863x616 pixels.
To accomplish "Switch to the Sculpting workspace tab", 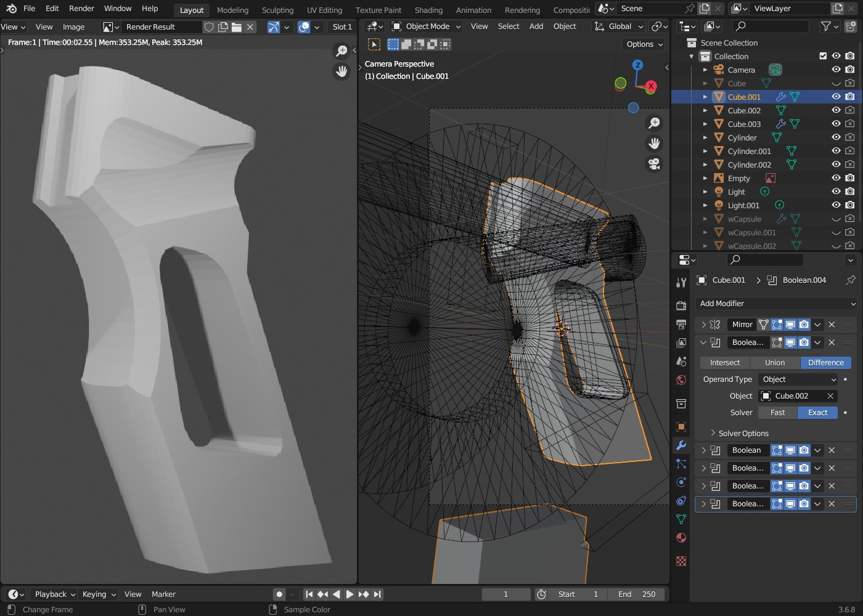I will pos(277,10).
